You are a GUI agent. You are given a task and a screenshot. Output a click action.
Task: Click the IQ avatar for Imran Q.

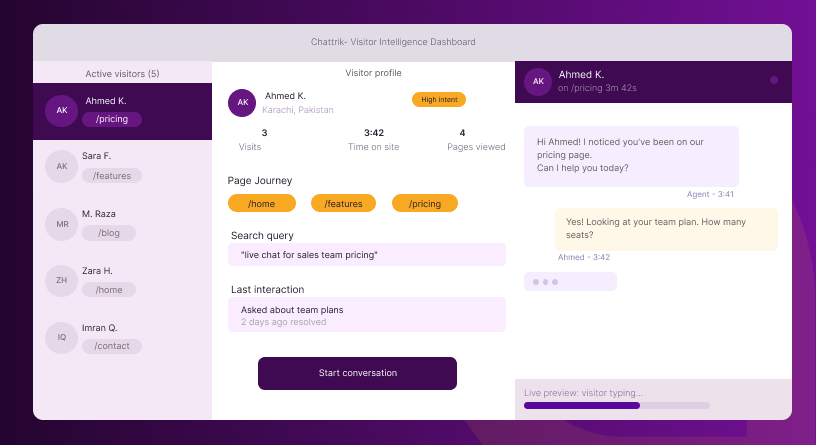point(61,337)
